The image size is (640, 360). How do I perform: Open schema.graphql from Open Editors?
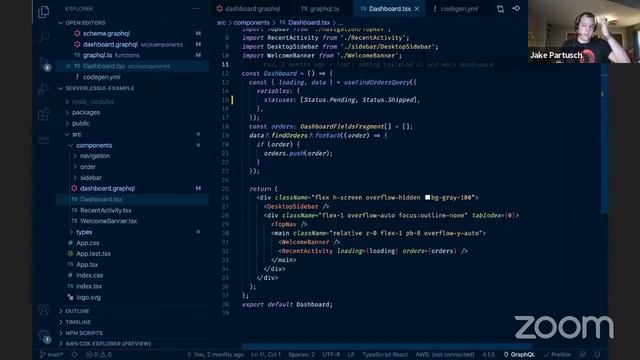tap(106, 33)
